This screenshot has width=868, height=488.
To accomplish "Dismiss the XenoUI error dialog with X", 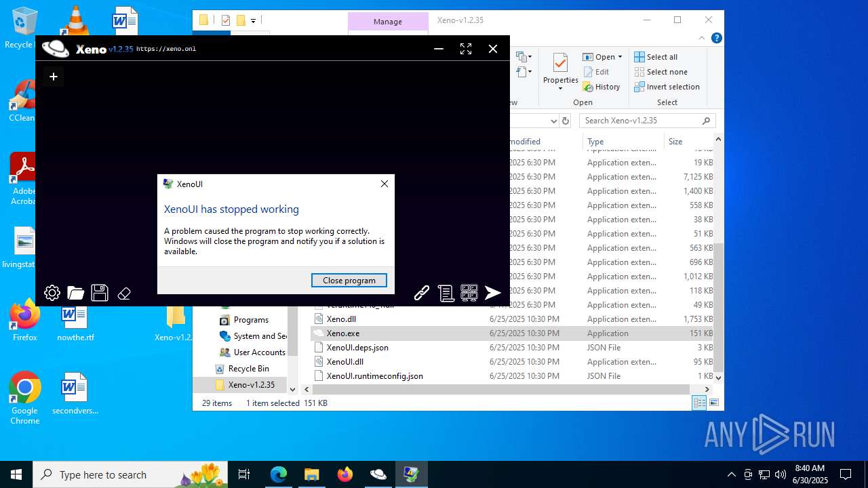I will 384,184.
